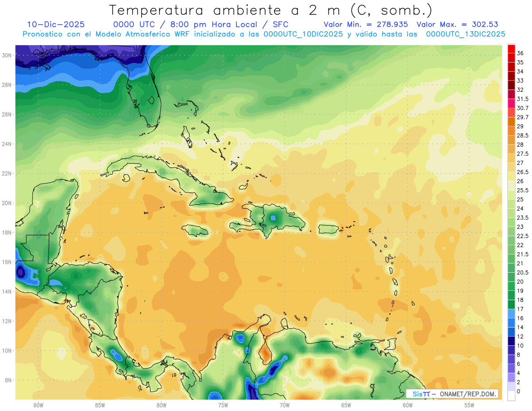Select the color bar value '6'
Screen dimensions: 532x411
click(519, 364)
